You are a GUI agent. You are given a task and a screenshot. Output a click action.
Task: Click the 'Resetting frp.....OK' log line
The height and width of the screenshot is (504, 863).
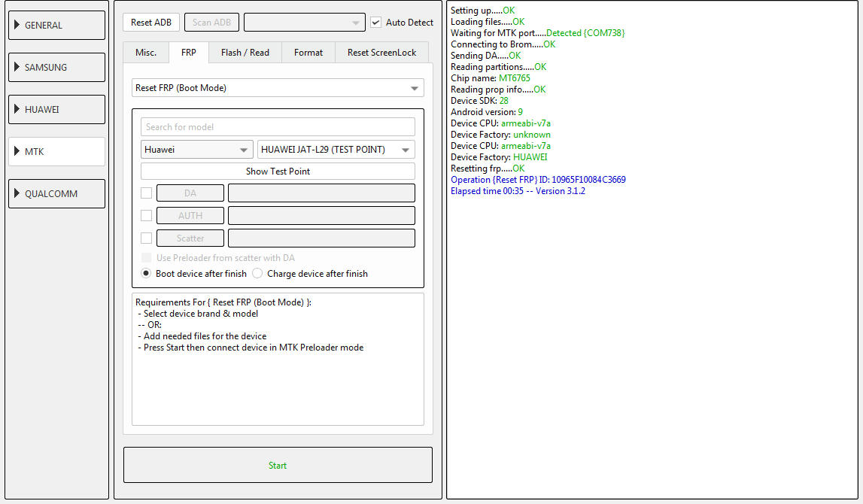pyautogui.click(x=488, y=169)
